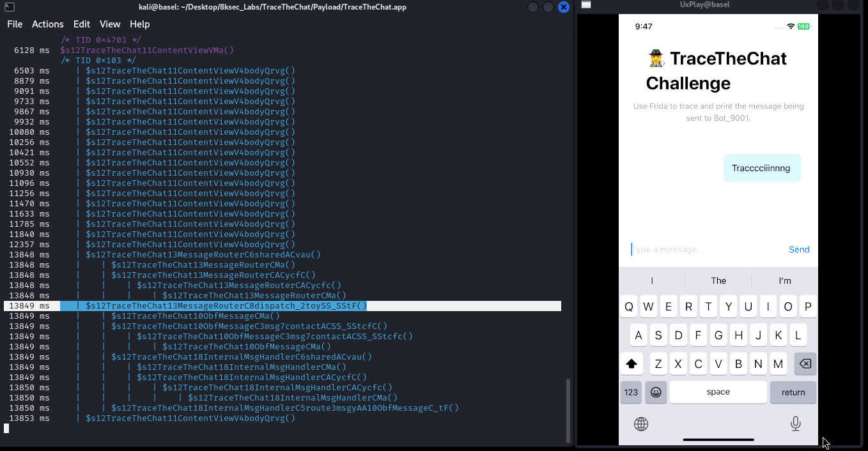868x451 pixels.
Task: Close the terminal window with blue X
Action: 564,7
